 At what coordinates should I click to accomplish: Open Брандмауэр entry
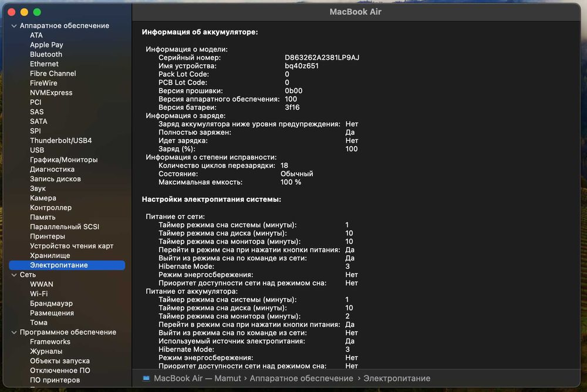(51, 303)
